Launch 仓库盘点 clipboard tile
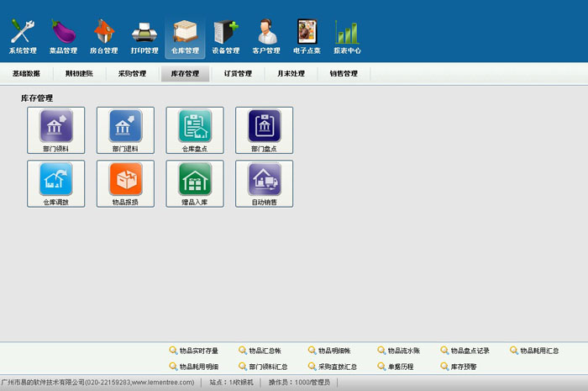Viewport: 588px width, 391px height. [x=195, y=130]
